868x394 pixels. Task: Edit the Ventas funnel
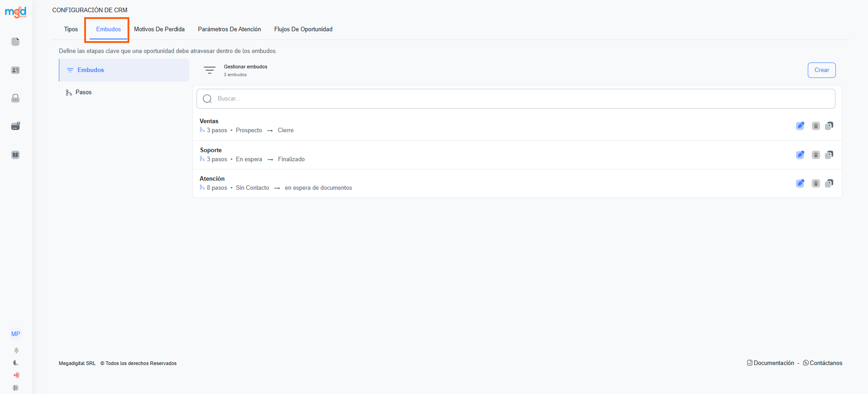800,126
